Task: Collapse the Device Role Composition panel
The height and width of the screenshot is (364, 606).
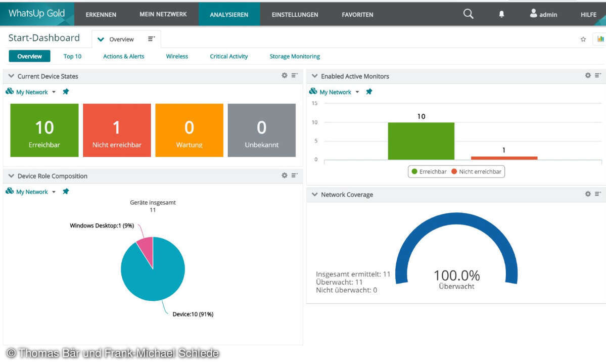Action: (x=11, y=176)
